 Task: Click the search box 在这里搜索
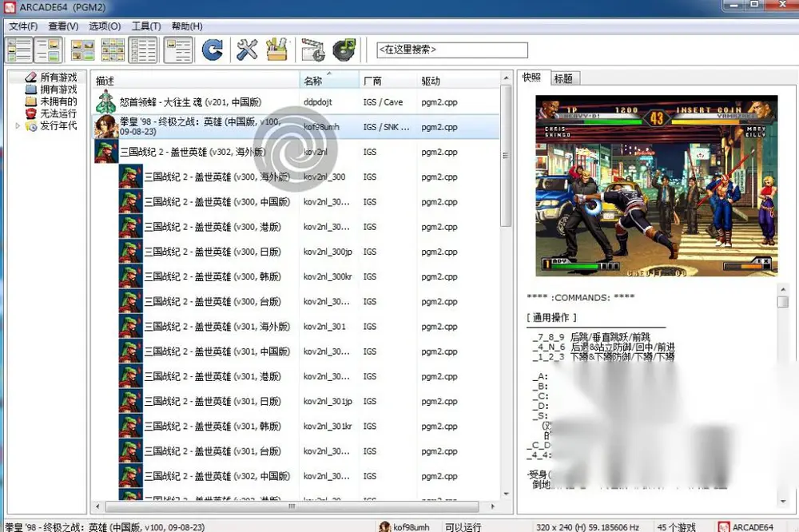point(452,50)
